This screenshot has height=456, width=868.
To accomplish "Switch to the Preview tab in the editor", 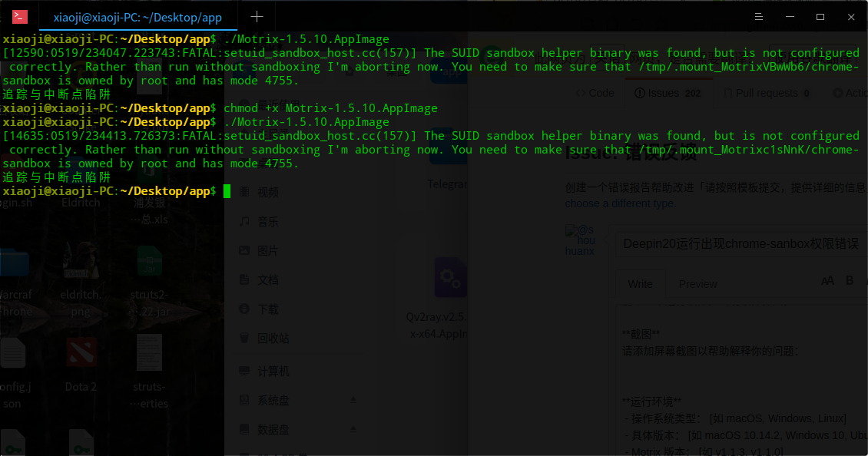I will pyautogui.click(x=697, y=284).
